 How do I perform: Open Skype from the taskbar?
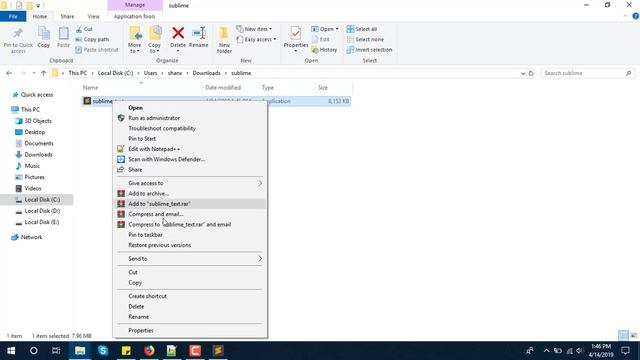[x=103, y=351]
